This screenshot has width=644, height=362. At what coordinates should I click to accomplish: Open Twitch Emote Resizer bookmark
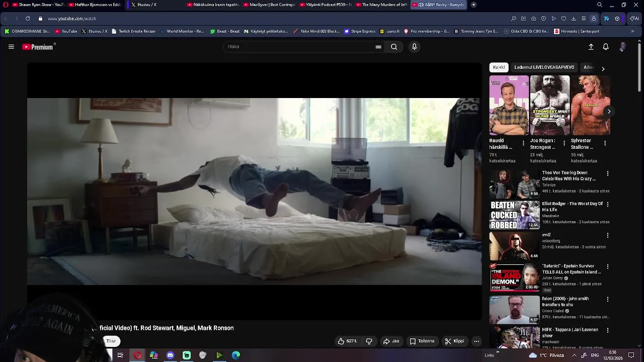(x=133, y=31)
